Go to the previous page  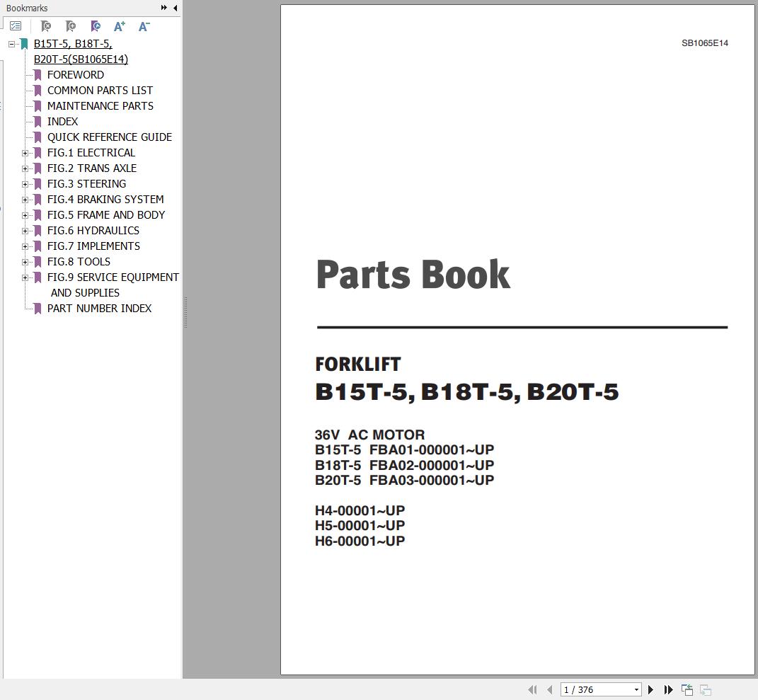coord(550,689)
